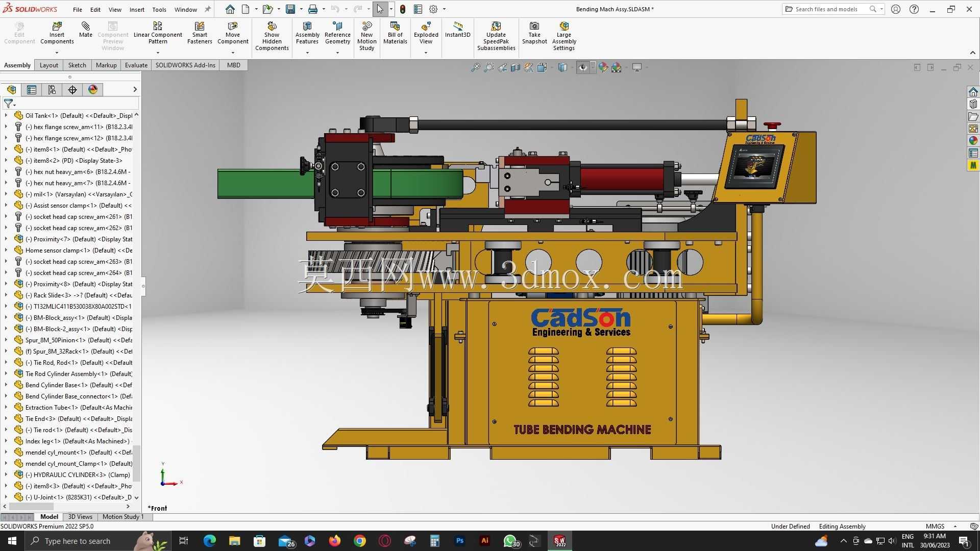
Task: Switch to the Motion Study 1 tab
Action: pos(123,517)
